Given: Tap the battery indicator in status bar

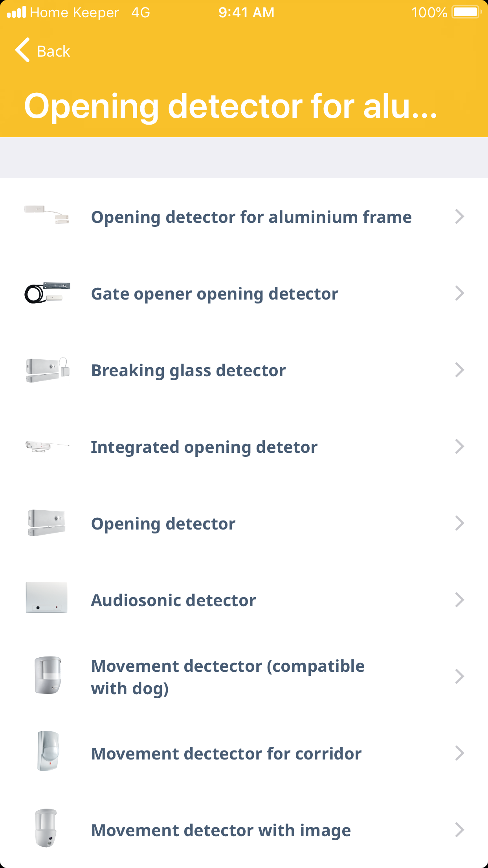Looking at the screenshot, I should point(466,12).
